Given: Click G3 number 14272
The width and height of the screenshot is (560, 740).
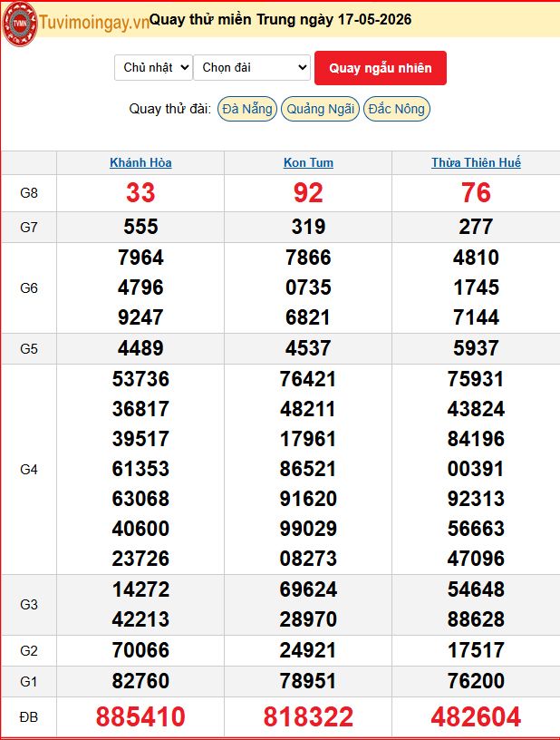Looking at the screenshot, I should pos(140,589).
